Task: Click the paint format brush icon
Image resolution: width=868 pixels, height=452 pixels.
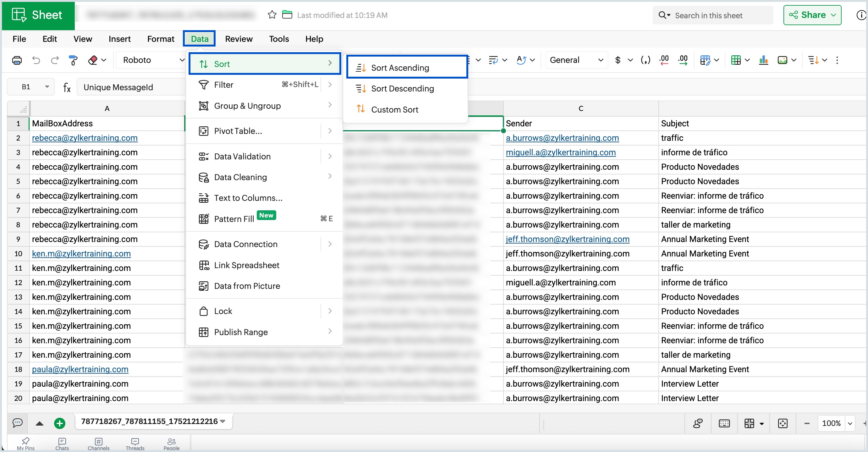Action: [73, 60]
